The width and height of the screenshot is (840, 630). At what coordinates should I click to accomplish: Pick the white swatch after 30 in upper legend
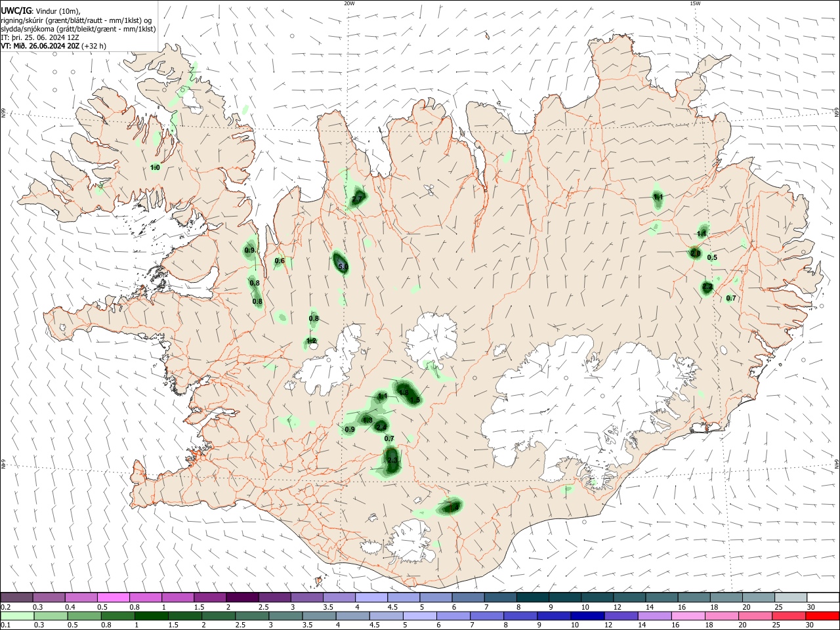823,598
